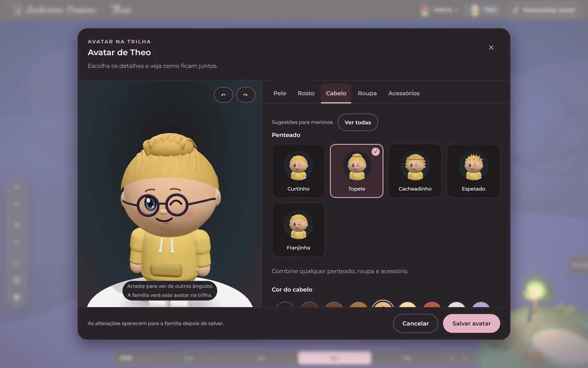
Task: Click the 'Arraste para ver de outros ângulos' hint
Action: (x=170, y=286)
